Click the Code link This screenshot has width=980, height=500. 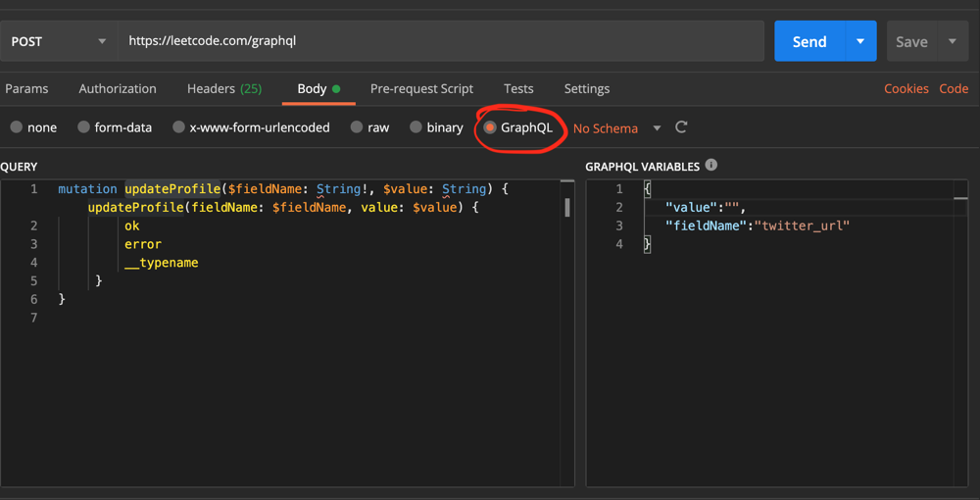point(954,88)
